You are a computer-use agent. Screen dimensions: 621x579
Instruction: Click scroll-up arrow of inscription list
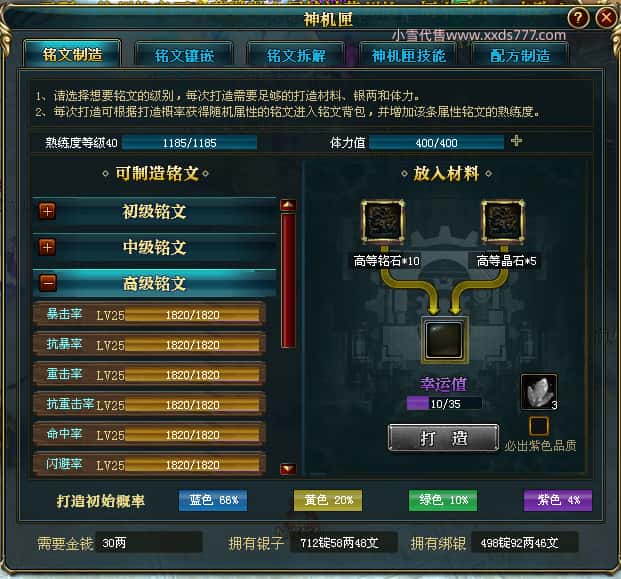288,205
